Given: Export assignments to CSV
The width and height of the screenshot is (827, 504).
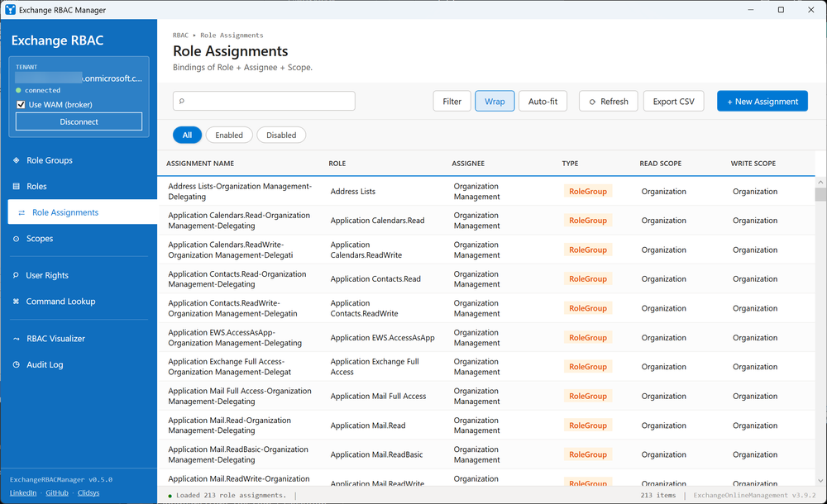Looking at the screenshot, I should pos(673,102).
